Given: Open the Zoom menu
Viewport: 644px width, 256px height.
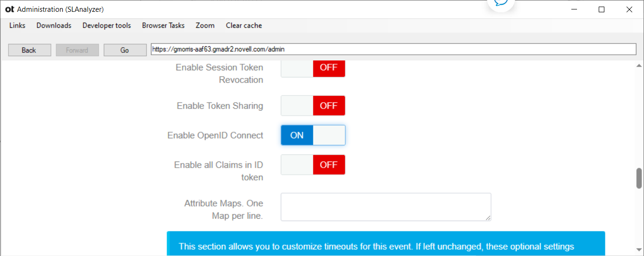Looking at the screenshot, I should click(x=205, y=26).
